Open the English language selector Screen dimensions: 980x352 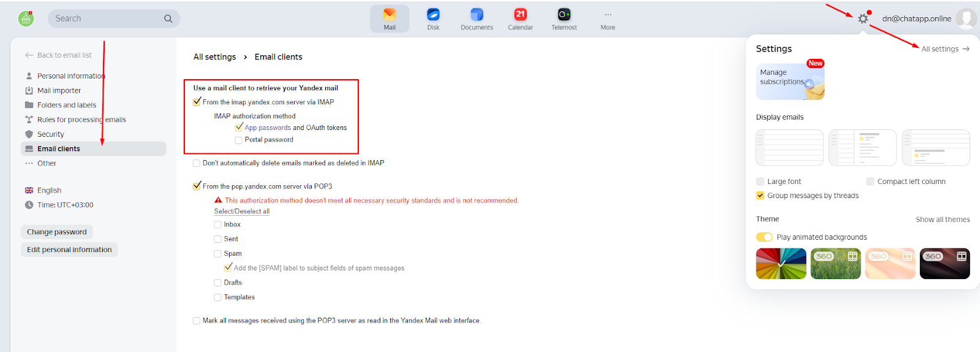[43, 190]
